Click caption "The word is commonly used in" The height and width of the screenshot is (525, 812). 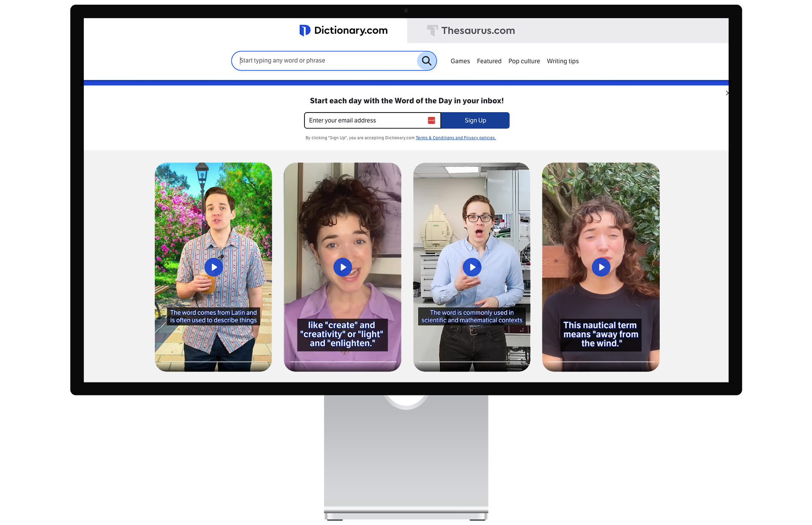472,316
